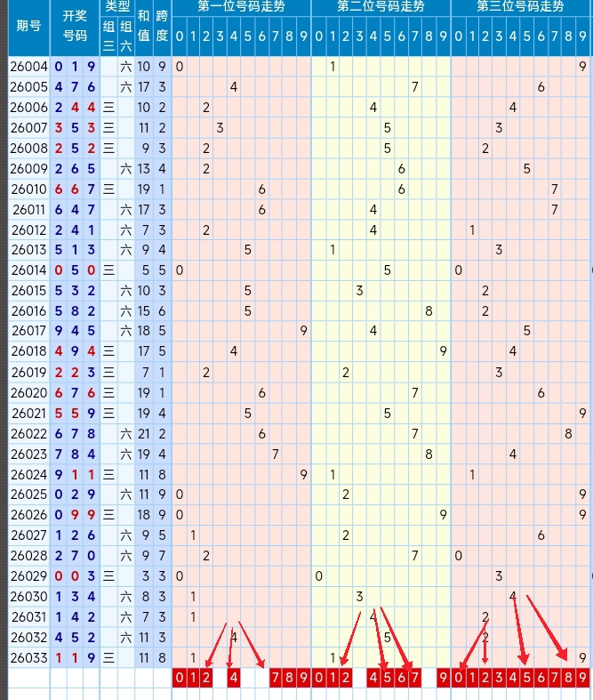593x700 pixels.
Task: Click red 5 under second-position trend bottom row
Action: pos(388,677)
